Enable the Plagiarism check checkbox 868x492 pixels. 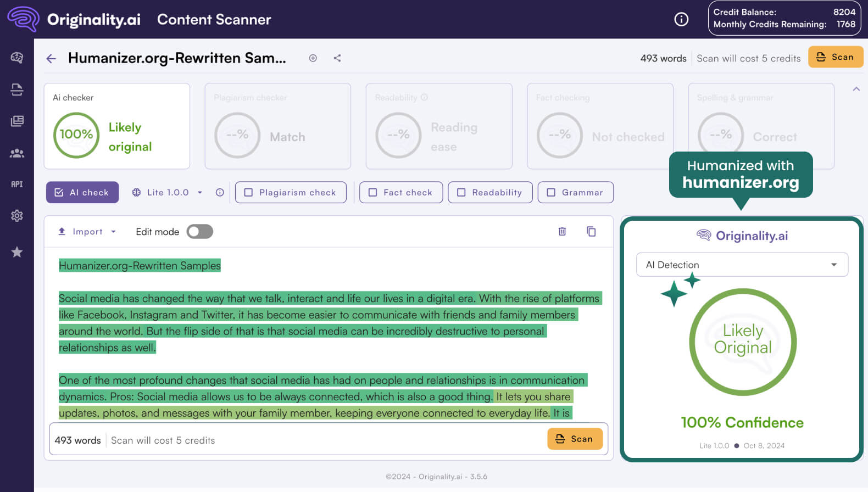249,193
